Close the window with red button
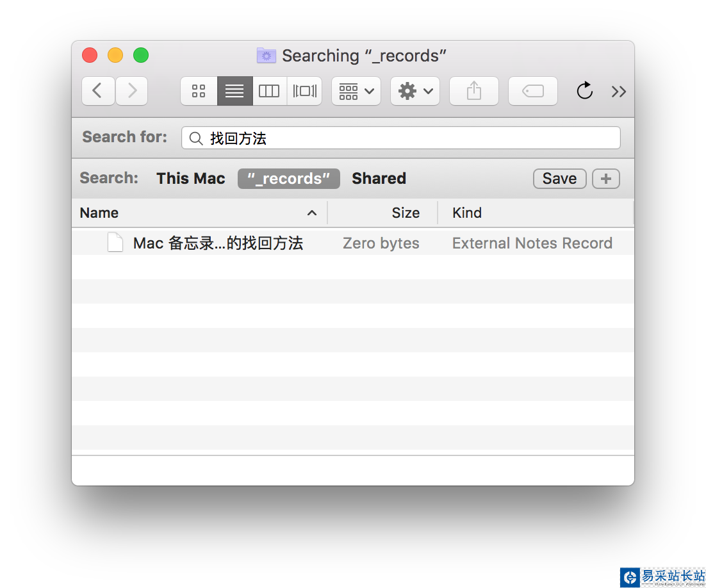This screenshot has height=588, width=706. tap(90, 55)
